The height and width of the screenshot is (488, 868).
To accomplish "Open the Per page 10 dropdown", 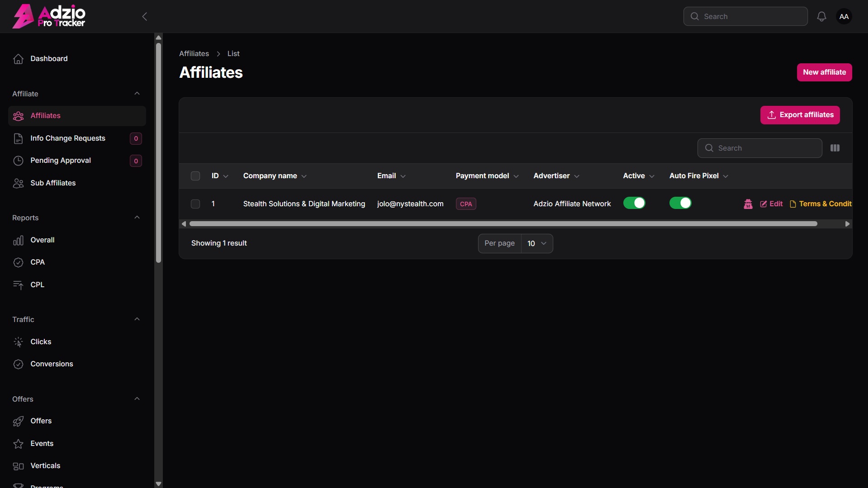I will (537, 243).
